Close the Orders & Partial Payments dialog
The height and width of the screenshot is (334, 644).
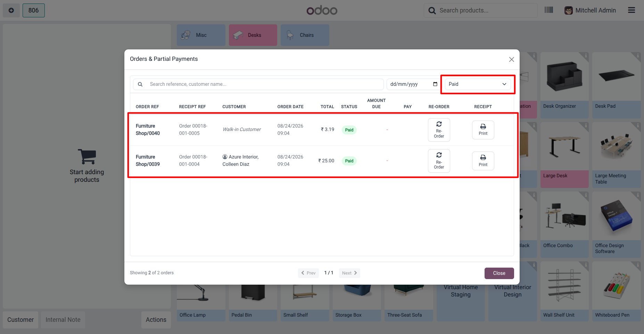tap(511, 59)
